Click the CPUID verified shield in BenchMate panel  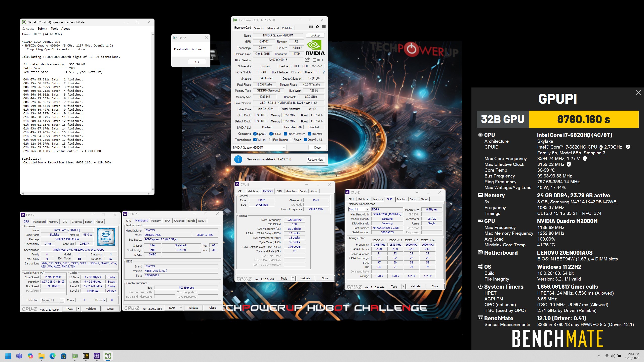628,147
